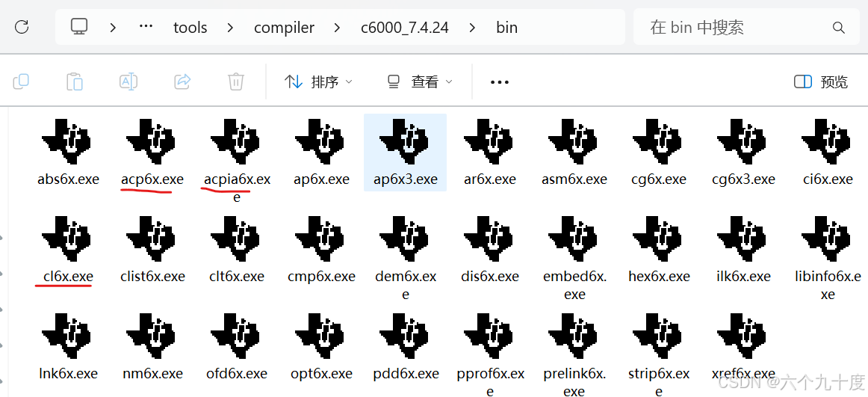Open the 查看 view dropdown

point(420,82)
